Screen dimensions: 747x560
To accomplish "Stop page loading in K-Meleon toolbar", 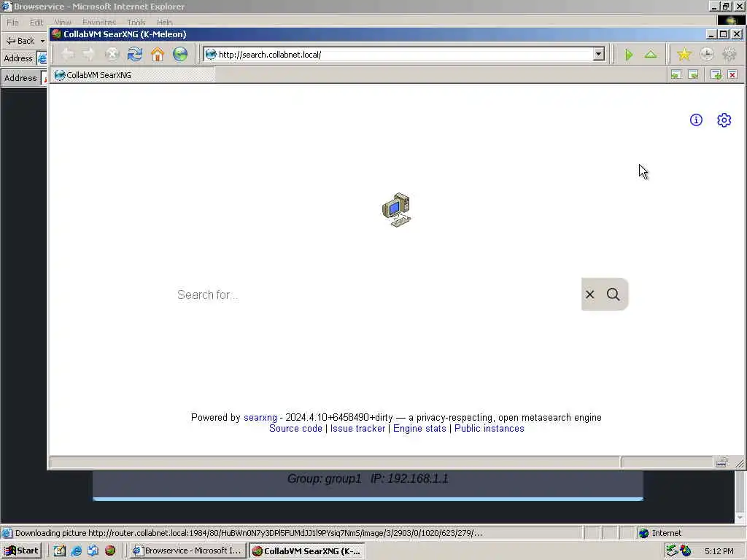I will click(112, 54).
